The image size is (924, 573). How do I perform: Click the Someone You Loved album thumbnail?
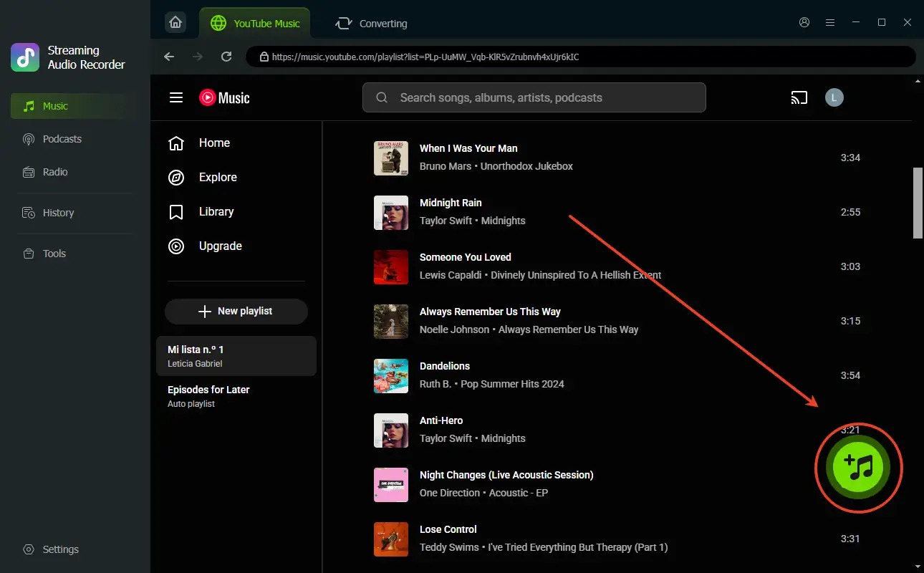click(391, 267)
